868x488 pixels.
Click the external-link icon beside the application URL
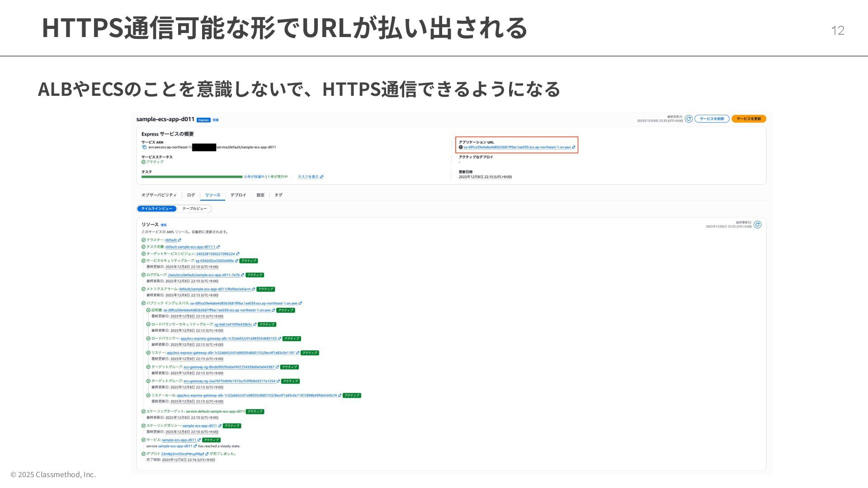click(574, 147)
